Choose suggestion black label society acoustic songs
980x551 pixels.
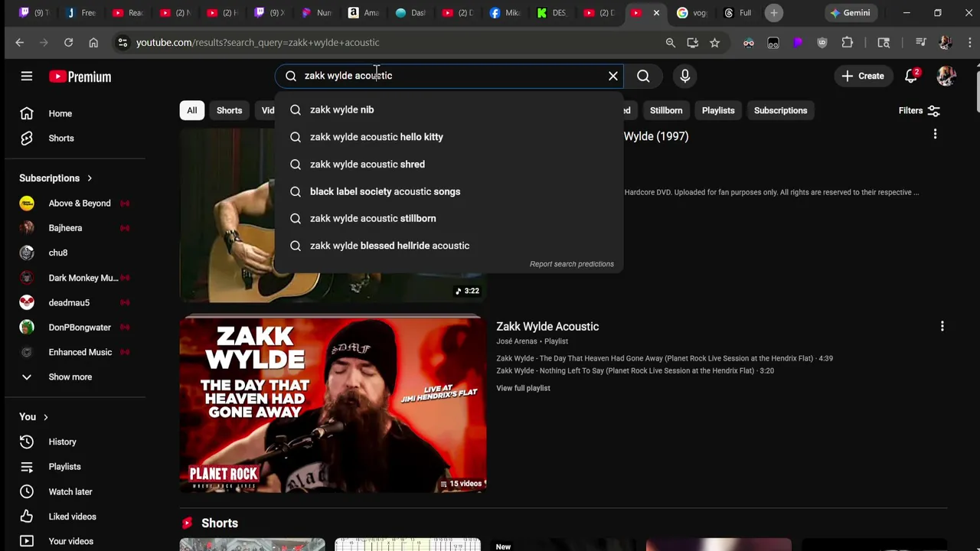coord(449,191)
